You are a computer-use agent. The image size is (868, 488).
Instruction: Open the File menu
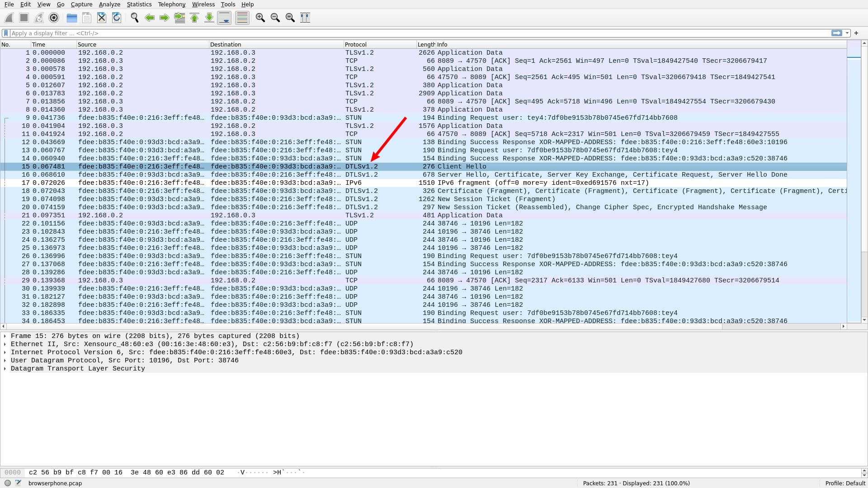click(9, 4)
